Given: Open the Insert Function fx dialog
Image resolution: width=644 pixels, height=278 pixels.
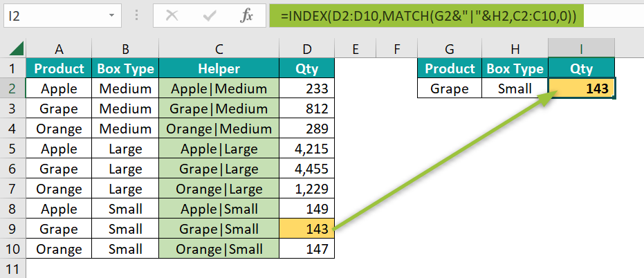Looking at the screenshot, I should point(246,16).
